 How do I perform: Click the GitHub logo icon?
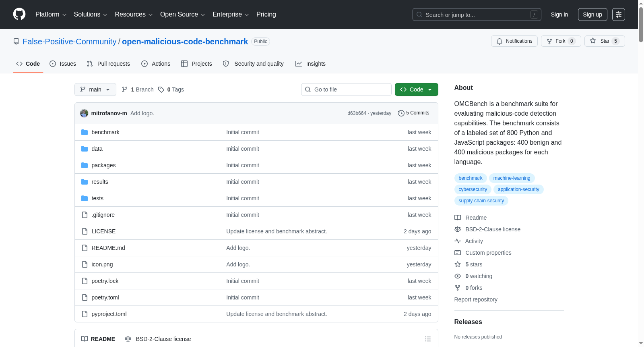(19, 15)
